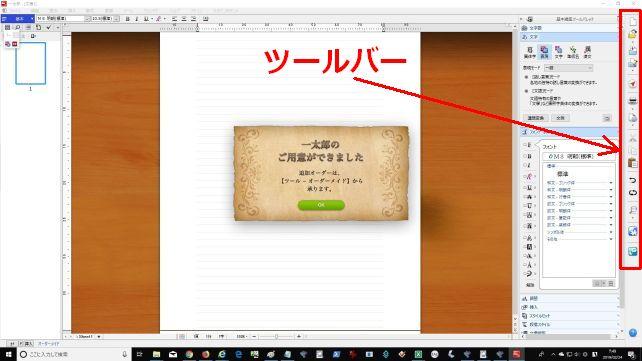The height and width of the screenshot is (361, 642).
Task: Click the green OK button in the dialog
Action: (321, 205)
